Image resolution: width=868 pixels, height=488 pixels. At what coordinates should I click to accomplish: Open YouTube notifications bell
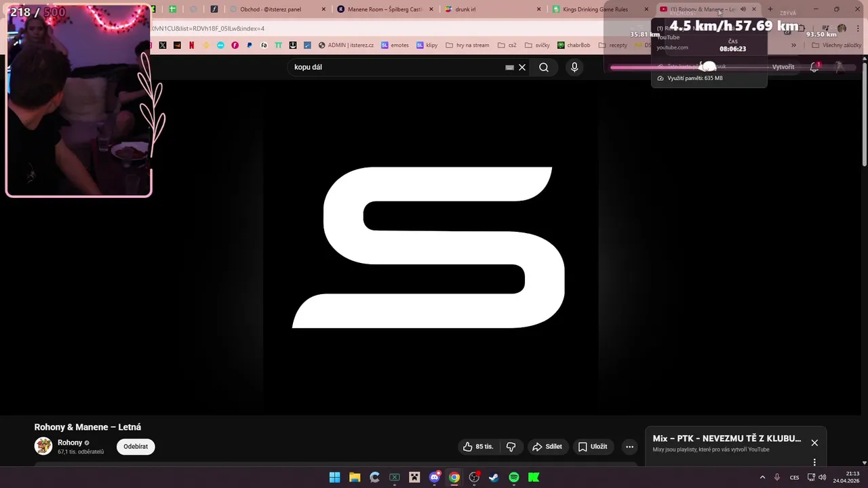(x=814, y=67)
